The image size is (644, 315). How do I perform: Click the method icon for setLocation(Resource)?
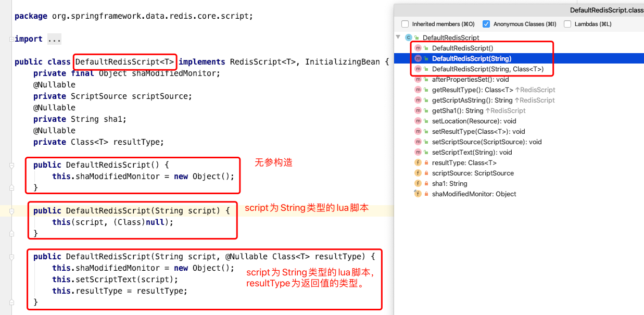[418, 121]
